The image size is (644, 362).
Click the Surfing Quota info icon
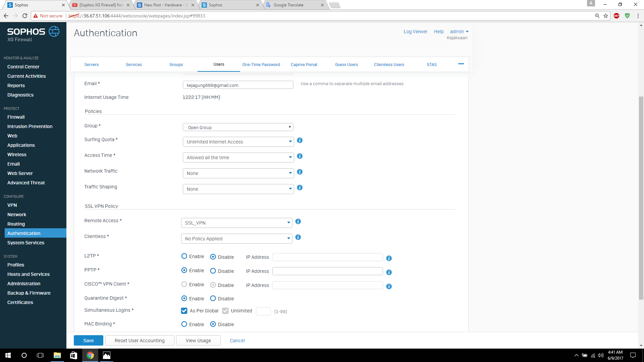(x=300, y=140)
